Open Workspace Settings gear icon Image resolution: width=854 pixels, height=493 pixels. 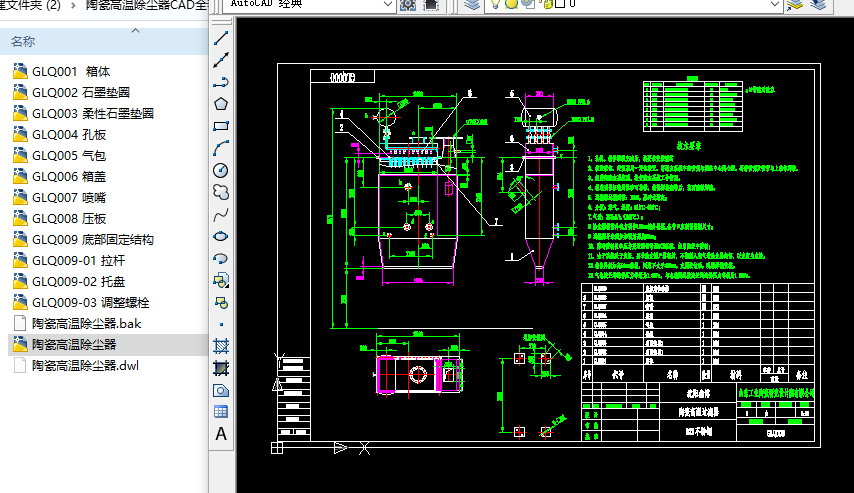(x=408, y=5)
